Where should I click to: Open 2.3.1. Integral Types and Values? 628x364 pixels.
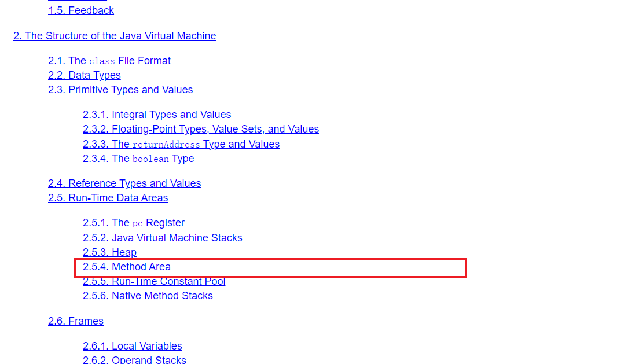(157, 115)
